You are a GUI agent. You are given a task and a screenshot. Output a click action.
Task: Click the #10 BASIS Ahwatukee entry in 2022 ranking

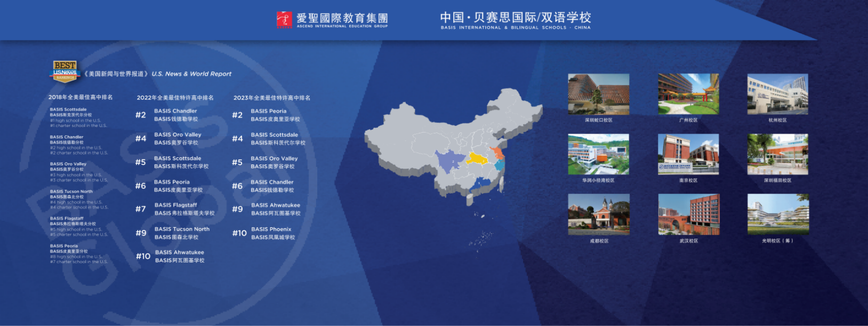click(170, 256)
